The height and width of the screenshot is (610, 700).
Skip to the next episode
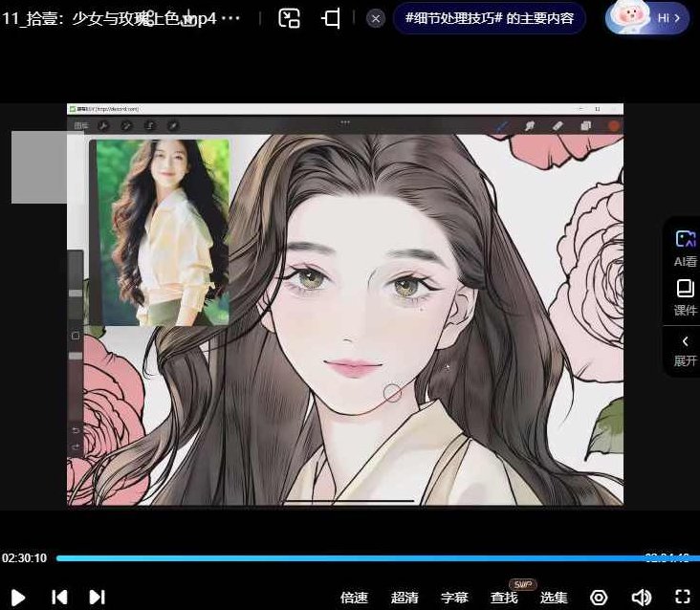pyautogui.click(x=97, y=597)
